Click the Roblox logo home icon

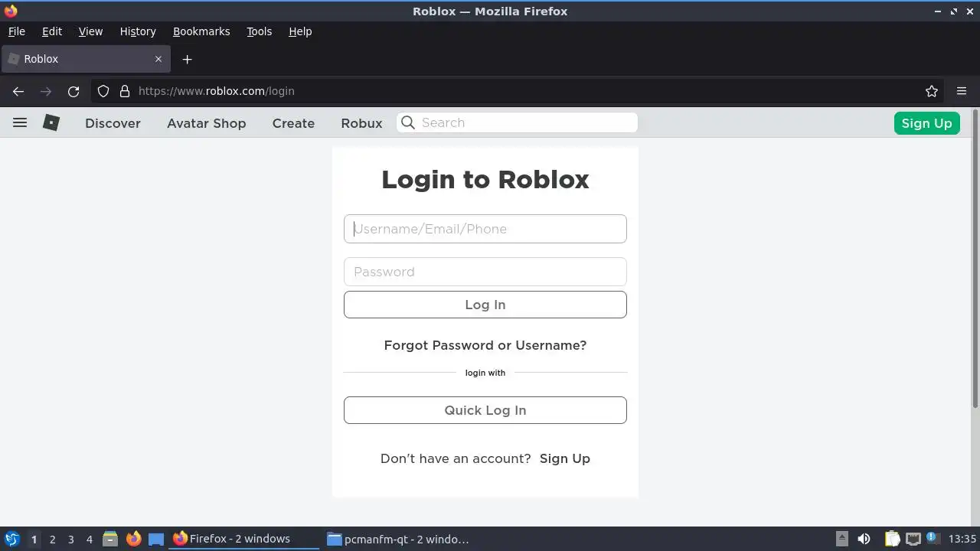tap(51, 122)
